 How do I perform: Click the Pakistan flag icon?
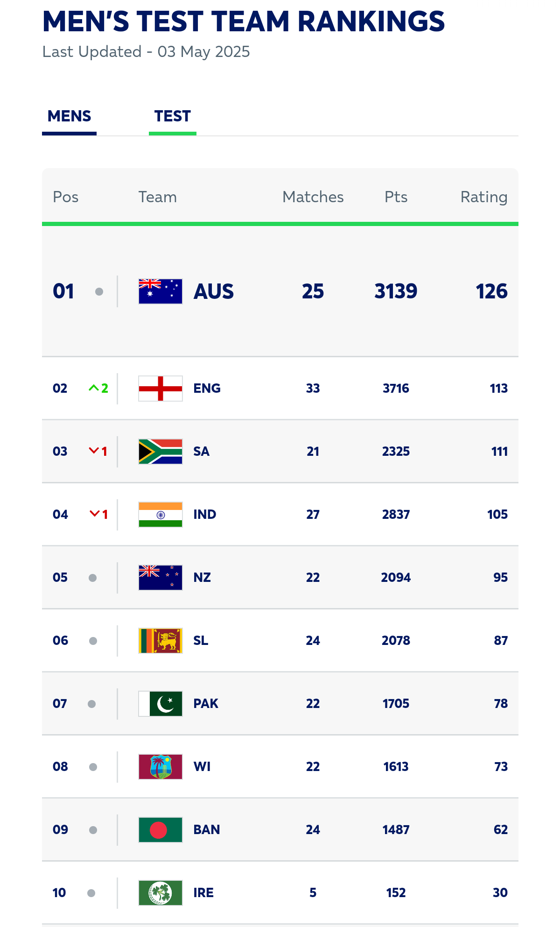pos(160,704)
